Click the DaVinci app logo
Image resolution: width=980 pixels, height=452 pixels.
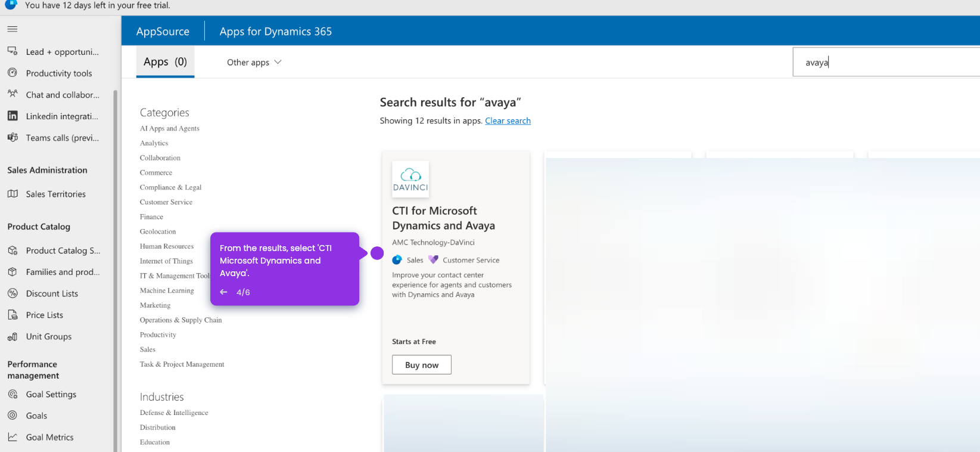coord(410,179)
